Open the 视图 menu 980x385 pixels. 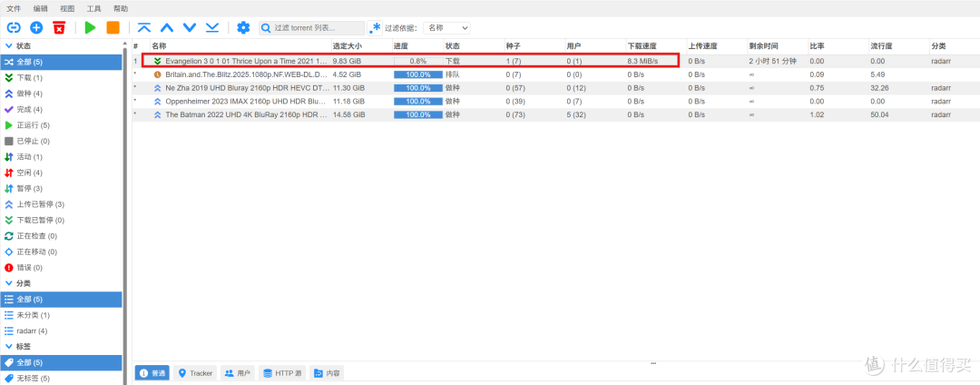(67, 9)
